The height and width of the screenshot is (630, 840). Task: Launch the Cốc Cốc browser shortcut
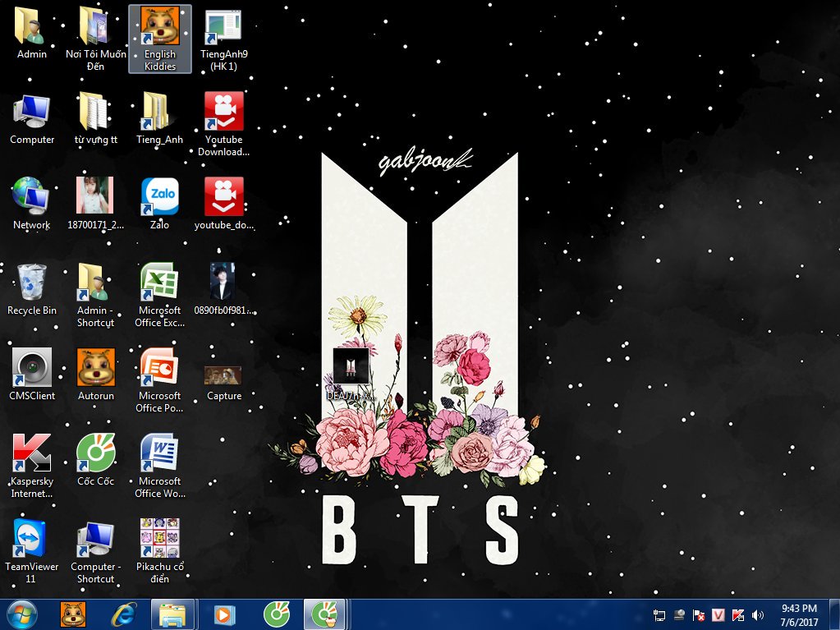coord(95,460)
